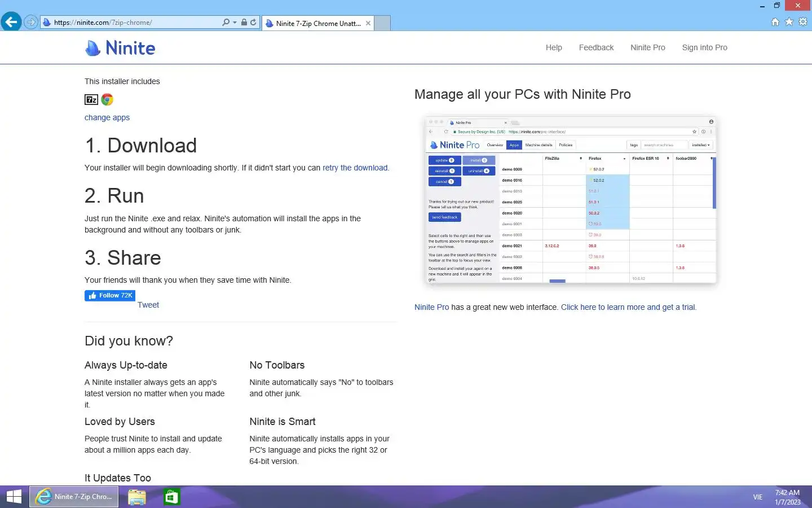Click the '3. Share' heading
The height and width of the screenshot is (508, 812).
[x=123, y=258]
